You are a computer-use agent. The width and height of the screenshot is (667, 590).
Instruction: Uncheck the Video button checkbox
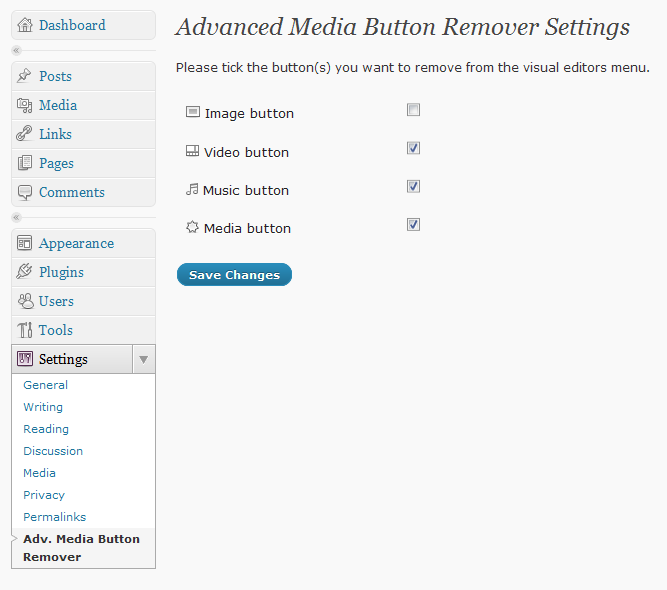[413, 148]
